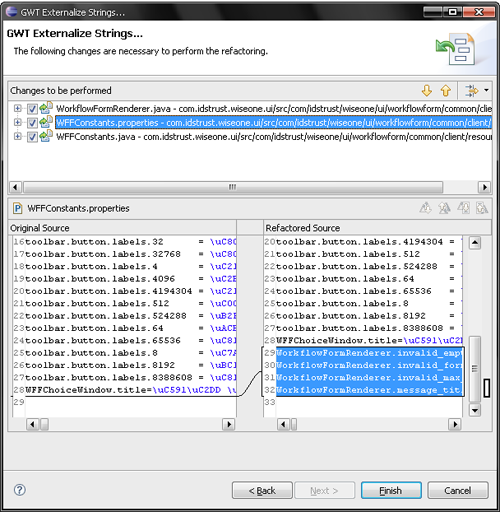The width and height of the screenshot is (500, 512).
Task: Click compare viewer vertical scrollbar thumb
Action: (475, 369)
